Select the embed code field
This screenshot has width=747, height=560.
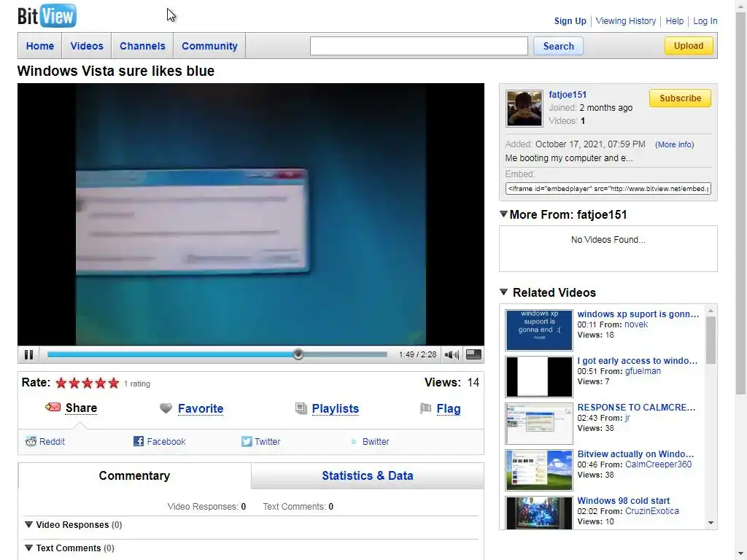(x=608, y=189)
